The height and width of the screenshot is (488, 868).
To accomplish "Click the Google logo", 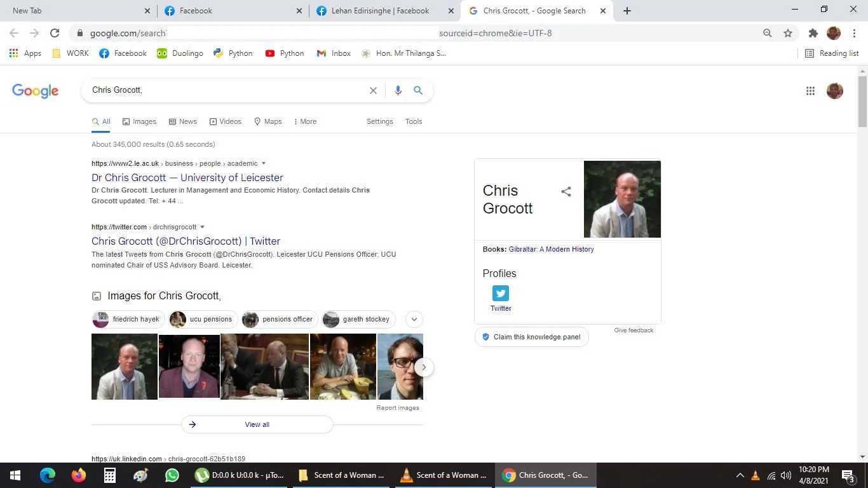I will (x=36, y=91).
